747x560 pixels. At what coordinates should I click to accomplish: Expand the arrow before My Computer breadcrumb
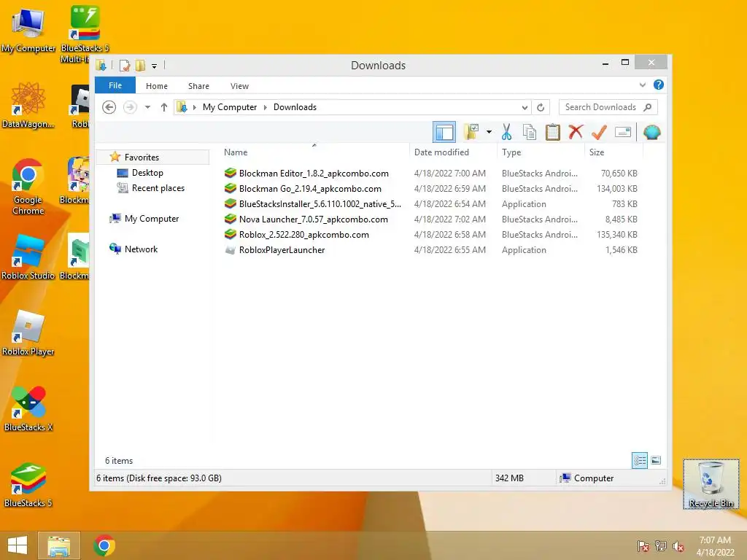tap(194, 107)
